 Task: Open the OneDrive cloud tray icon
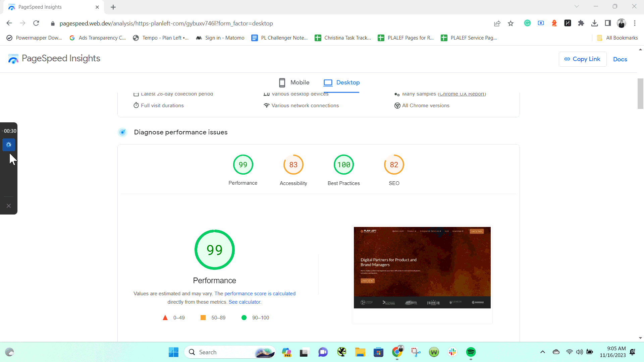click(556, 352)
